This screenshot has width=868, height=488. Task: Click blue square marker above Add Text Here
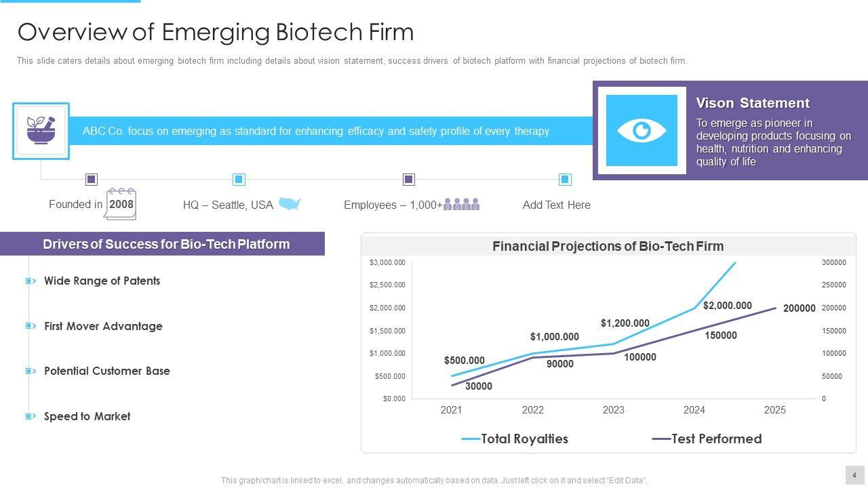tap(565, 180)
